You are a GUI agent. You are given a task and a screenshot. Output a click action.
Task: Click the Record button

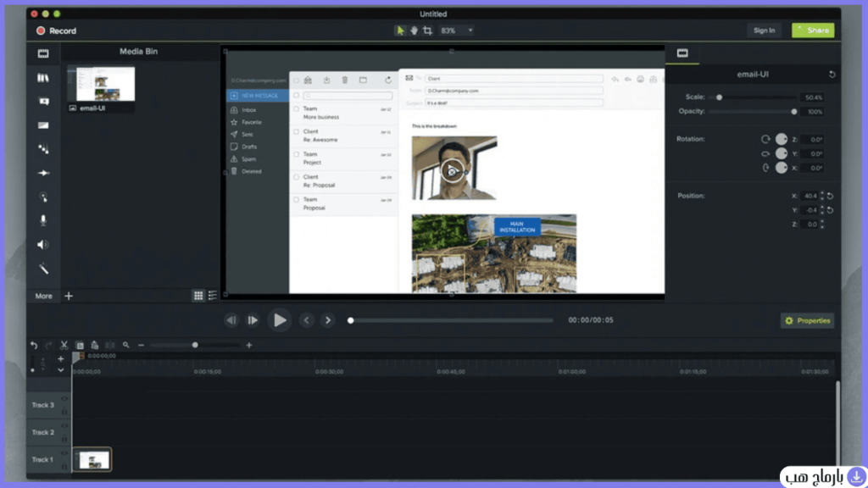point(57,31)
